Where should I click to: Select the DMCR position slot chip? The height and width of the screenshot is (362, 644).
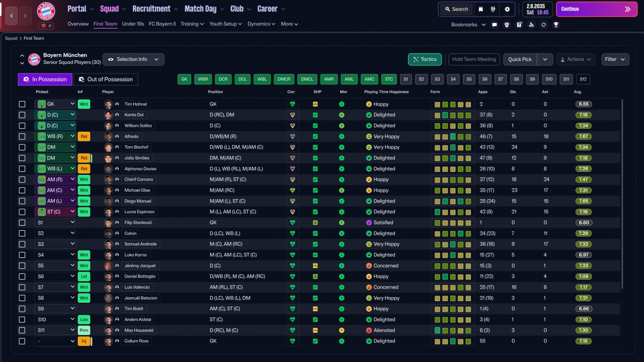tap(284, 79)
